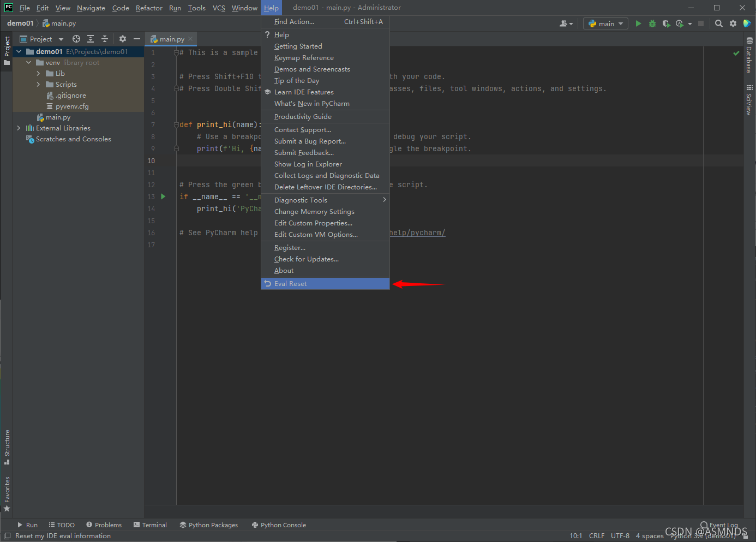Click the user account icon in toolbar
This screenshot has width=756, height=542.
[566, 23]
